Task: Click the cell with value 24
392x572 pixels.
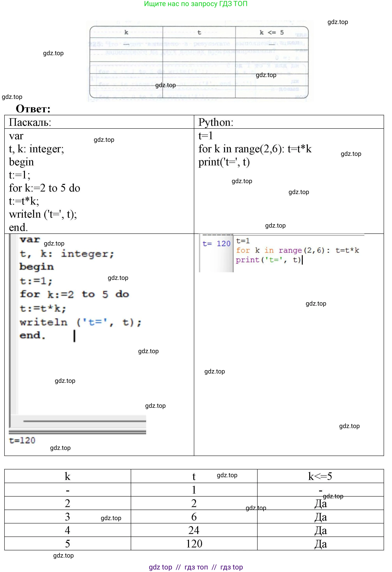Action: point(194,530)
